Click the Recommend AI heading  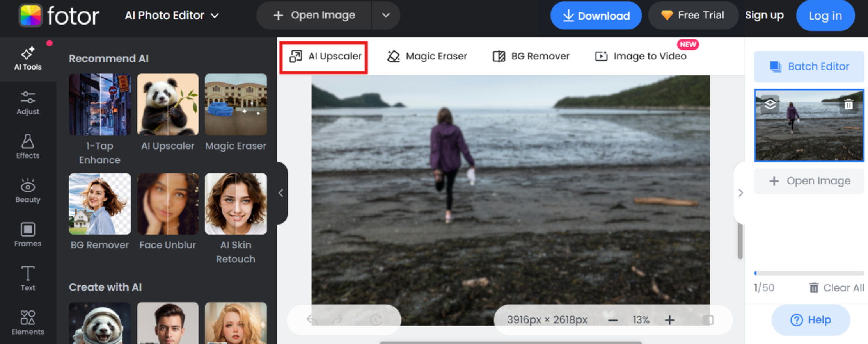point(109,59)
